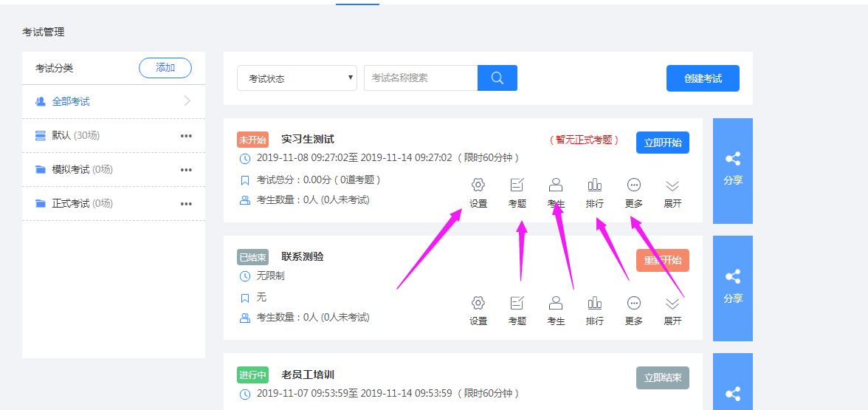
Task: Open 考题 questions for 实习生测试 exam
Action: pos(517,192)
